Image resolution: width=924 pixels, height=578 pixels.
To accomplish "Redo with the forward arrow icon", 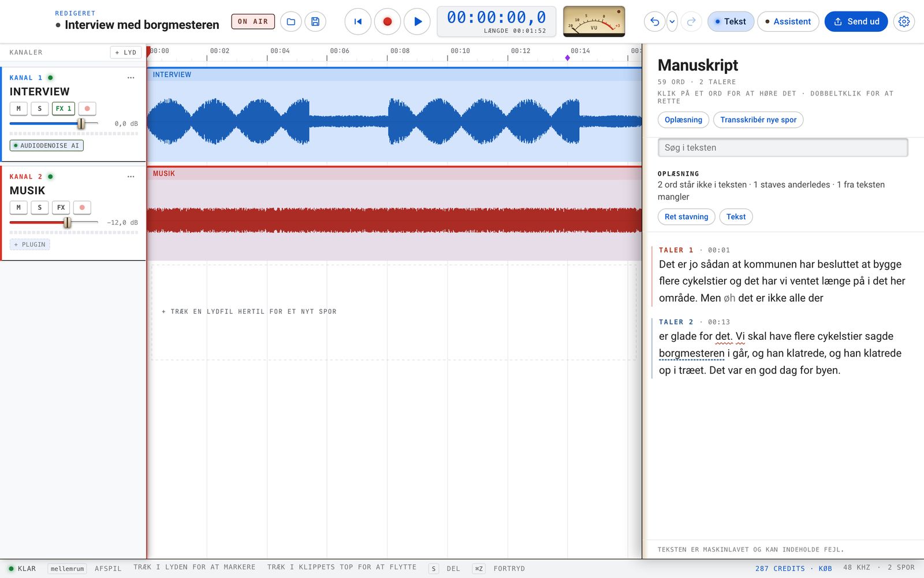I will click(691, 21).
